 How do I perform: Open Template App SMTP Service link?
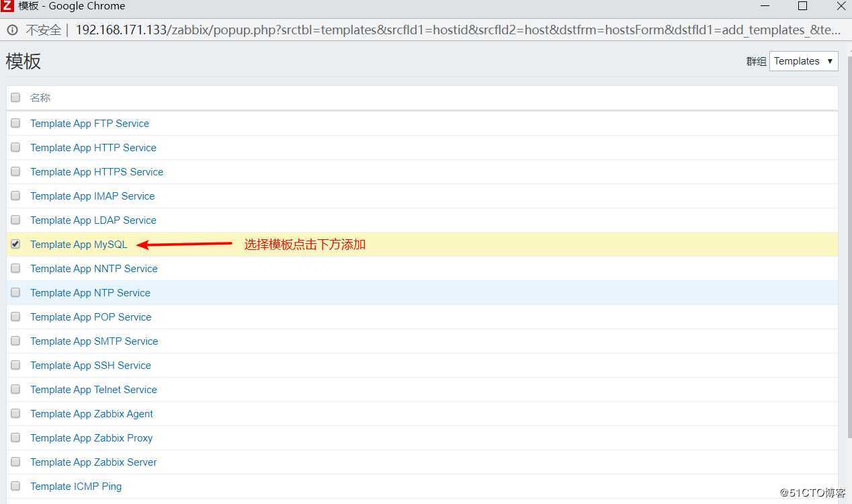94,341
